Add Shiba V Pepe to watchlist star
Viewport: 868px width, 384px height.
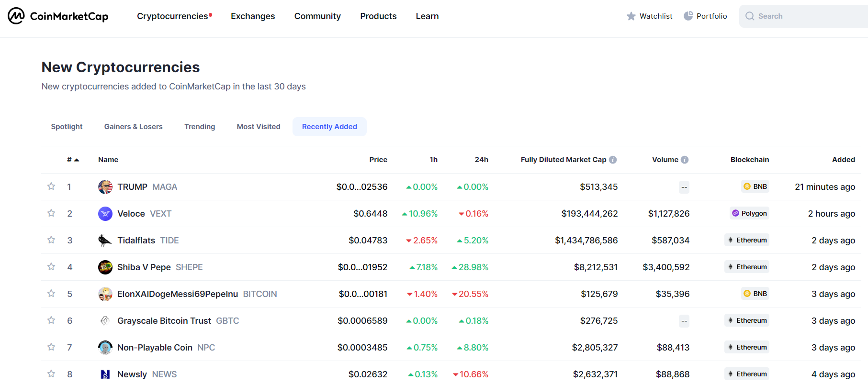coord(51,266)
